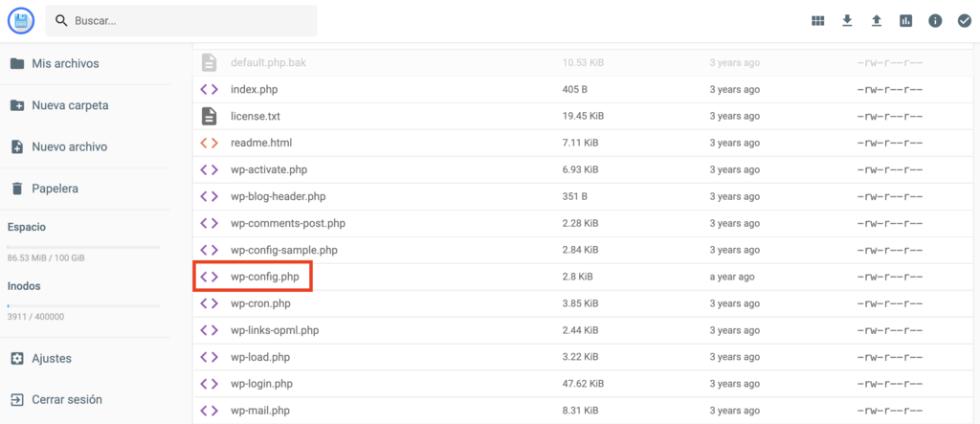Open Mis archivos in sidebar
The height and width of the screenshot is (424, 980).
(65, 63)
